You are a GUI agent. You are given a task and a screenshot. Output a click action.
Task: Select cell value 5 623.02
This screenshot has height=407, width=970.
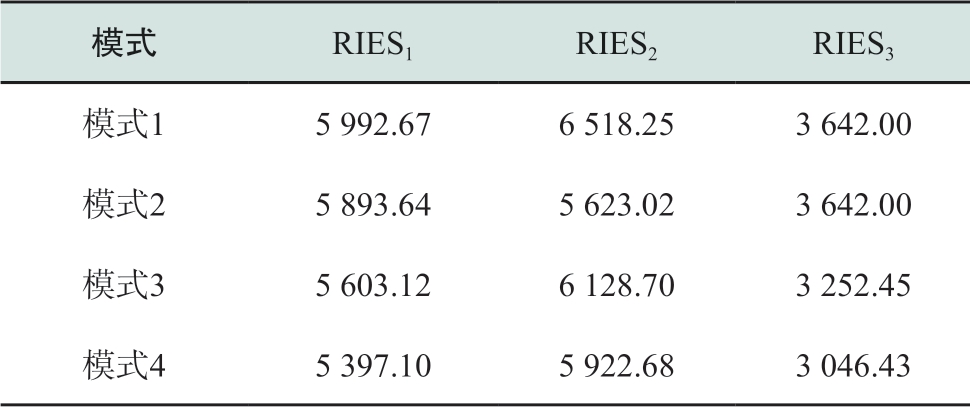[617, 205]
